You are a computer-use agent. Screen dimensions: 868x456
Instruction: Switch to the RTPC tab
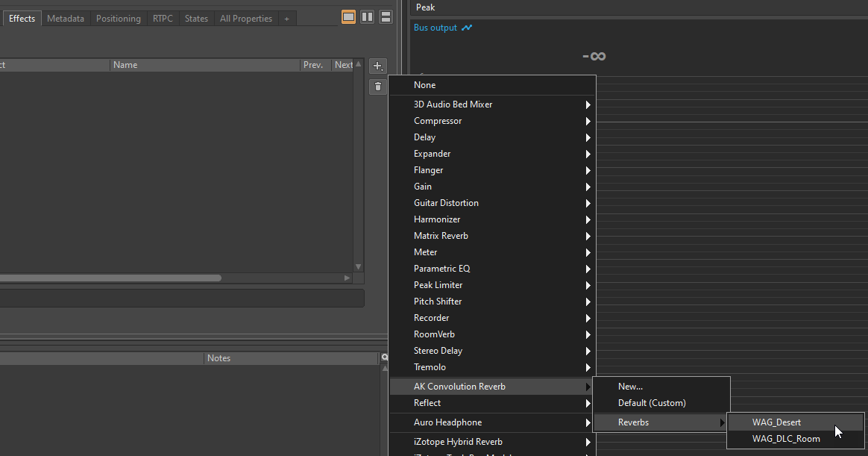pos(163,19)
